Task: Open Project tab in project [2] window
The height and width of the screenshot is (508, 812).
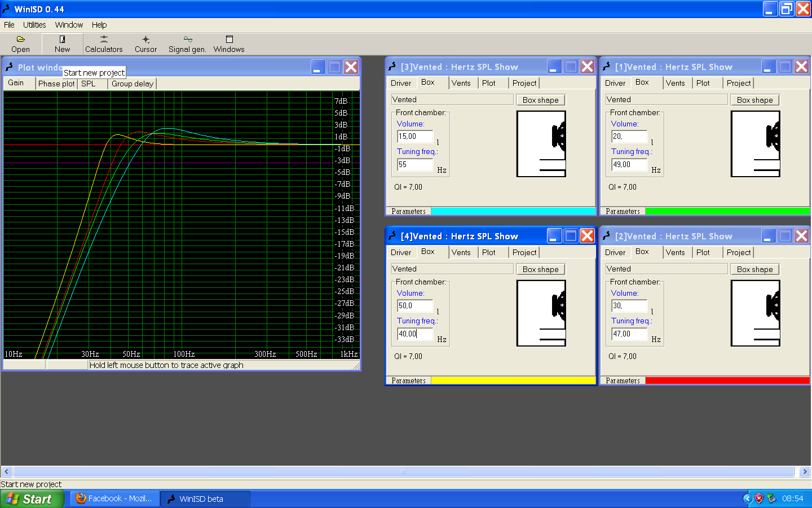Action: coord(739,252)
